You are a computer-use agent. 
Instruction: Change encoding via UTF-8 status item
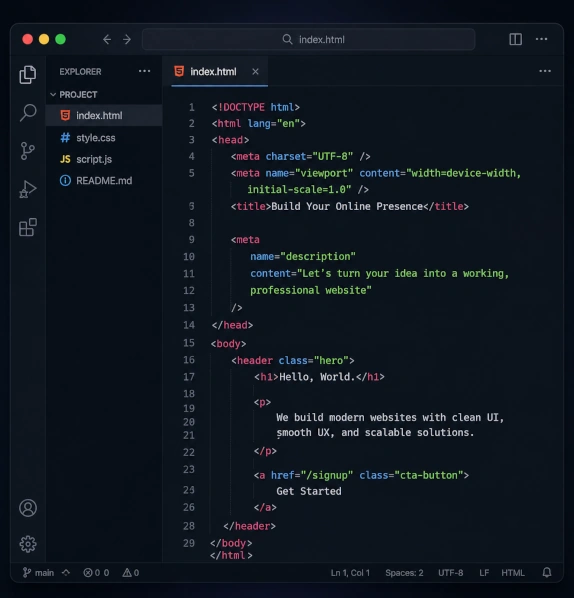(x=450, y=573)
